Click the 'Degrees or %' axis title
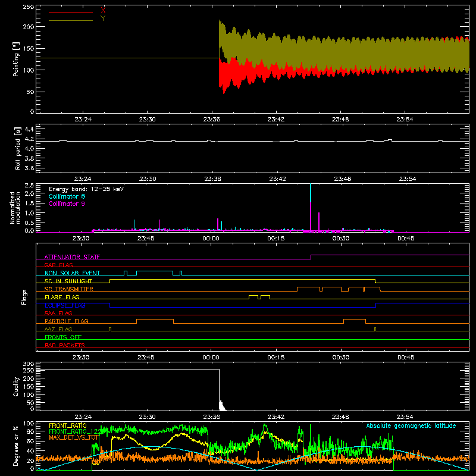 pyautogui.click(x=16, y=446)
